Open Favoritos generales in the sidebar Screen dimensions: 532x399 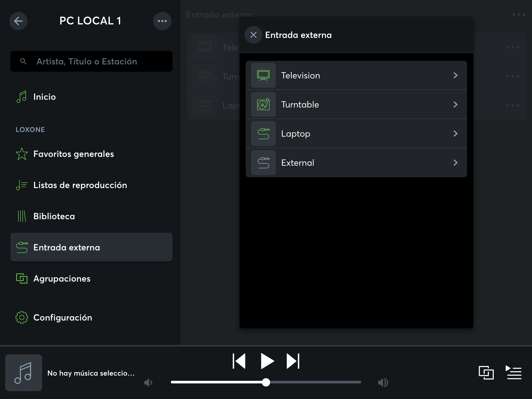pyautogui.click(x=74, y=154)
